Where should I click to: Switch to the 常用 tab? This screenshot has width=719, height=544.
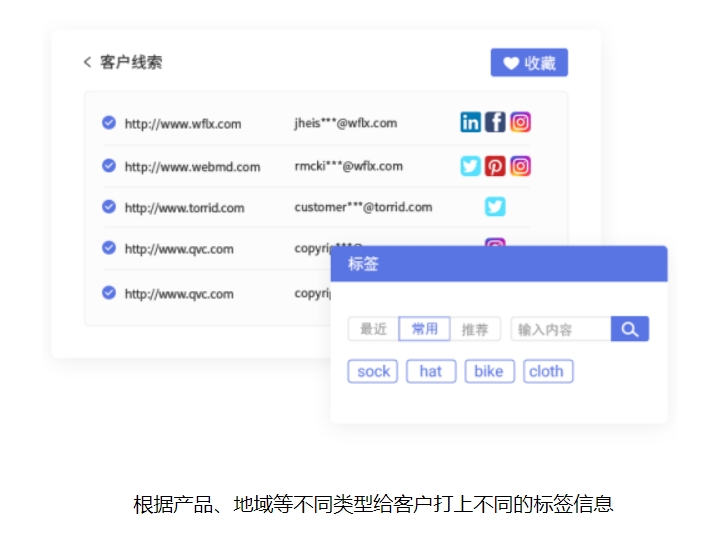[425, 329]
